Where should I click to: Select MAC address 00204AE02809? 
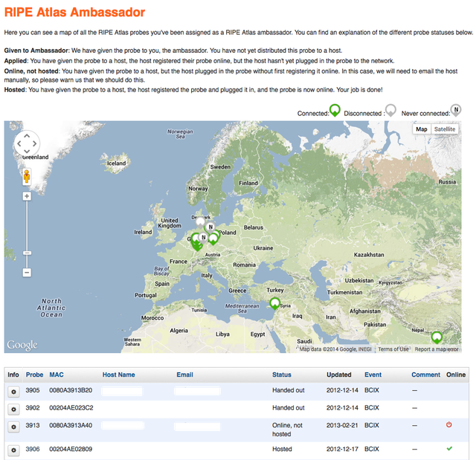(x=71, y=449)
